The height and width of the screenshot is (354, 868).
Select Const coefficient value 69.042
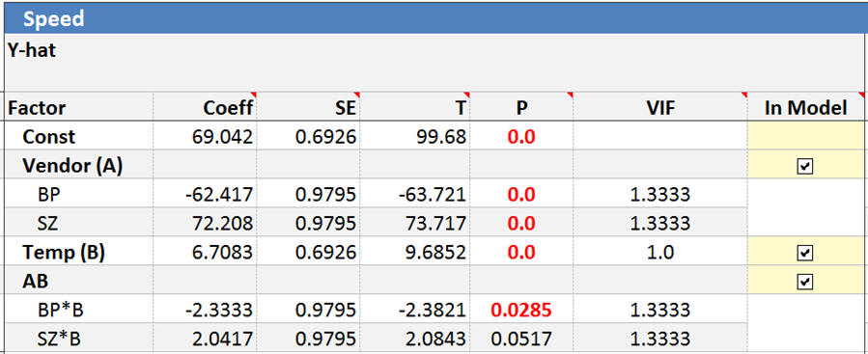[x=222, y=137]
